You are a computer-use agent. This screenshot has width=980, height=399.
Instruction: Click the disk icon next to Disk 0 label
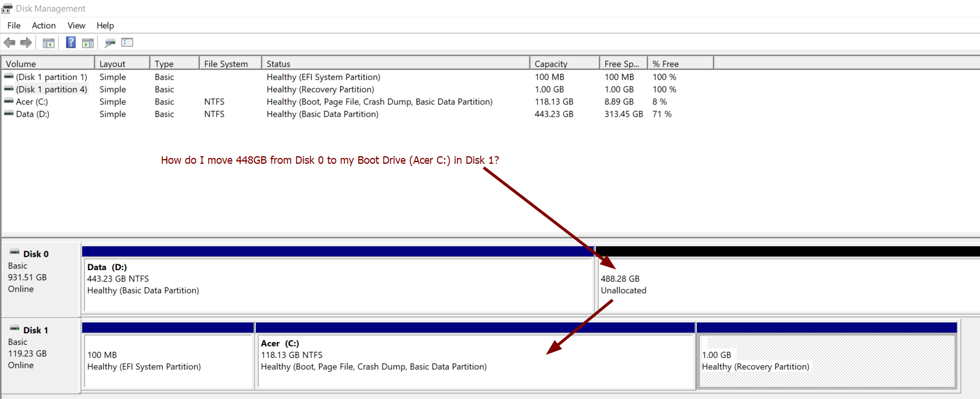pos(15,253)
